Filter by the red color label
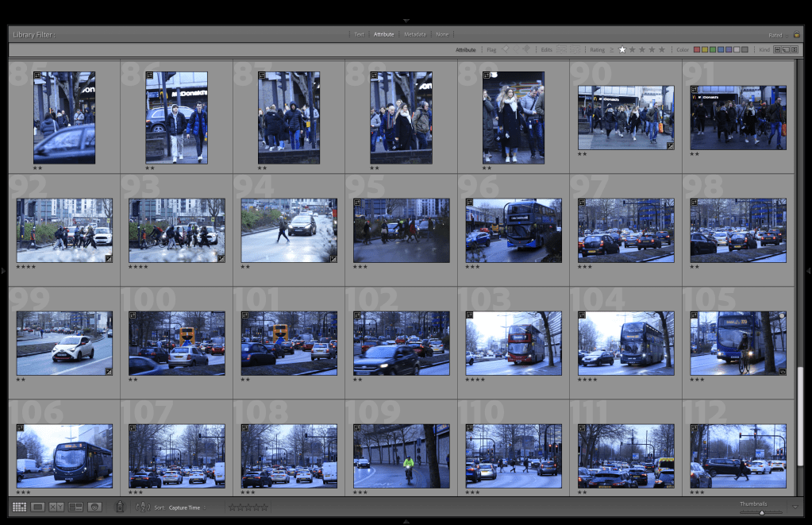The height and width of the screenshot is (525, 812). coord(697,50)
